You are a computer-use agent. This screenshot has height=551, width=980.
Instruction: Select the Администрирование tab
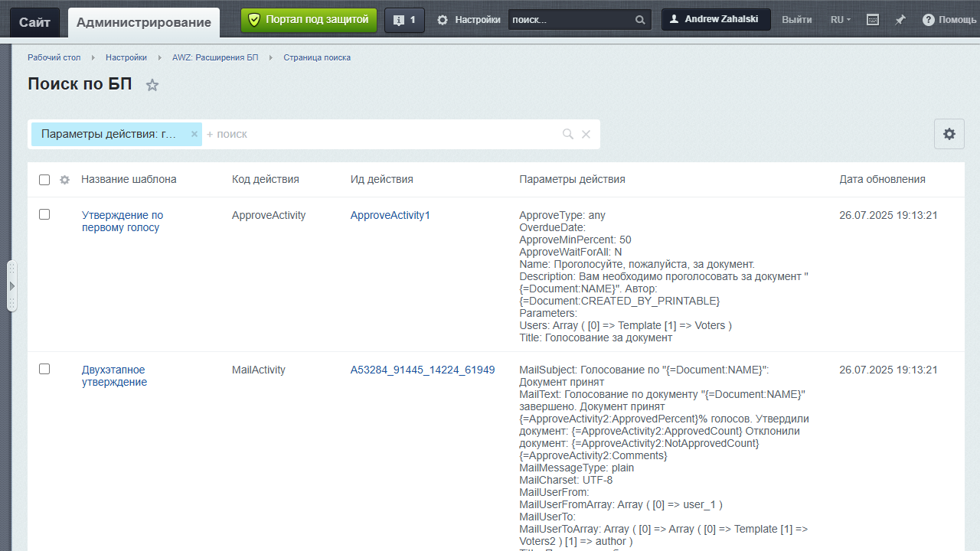coord(144,22)
